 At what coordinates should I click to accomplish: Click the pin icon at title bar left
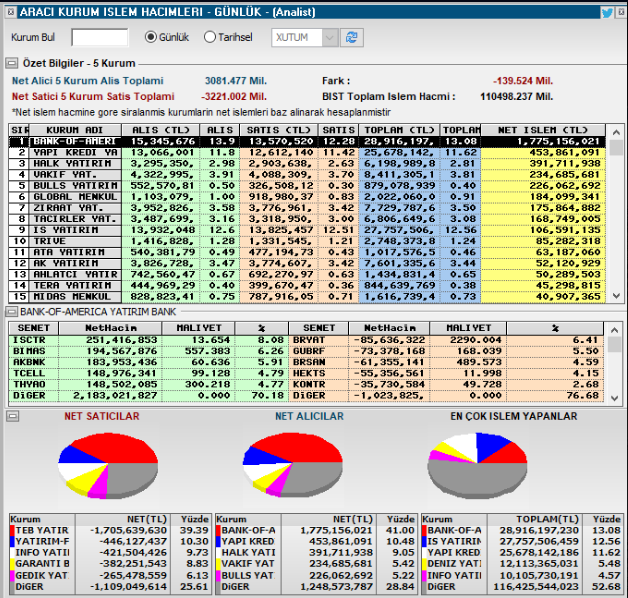(11, 12)
